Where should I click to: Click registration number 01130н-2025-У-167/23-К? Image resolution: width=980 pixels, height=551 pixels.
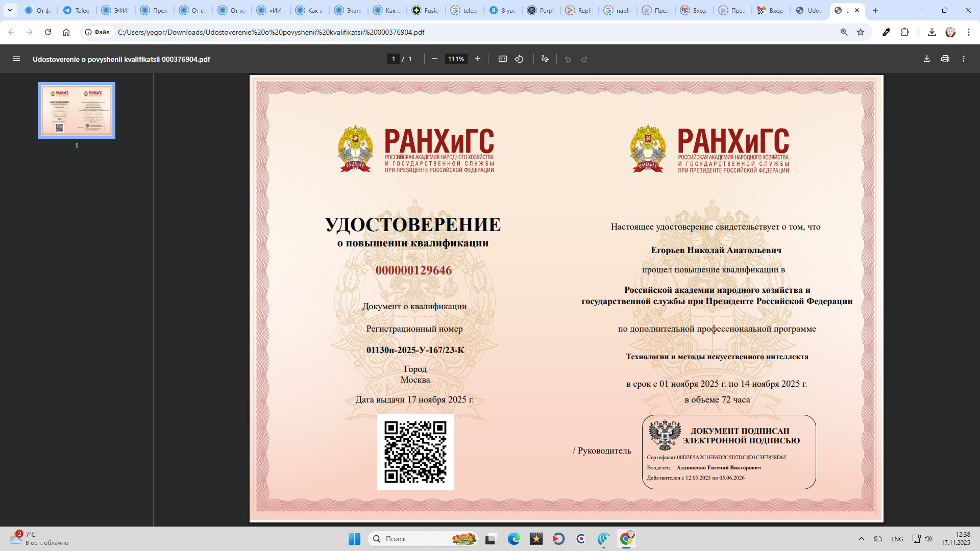coord(415,350)
